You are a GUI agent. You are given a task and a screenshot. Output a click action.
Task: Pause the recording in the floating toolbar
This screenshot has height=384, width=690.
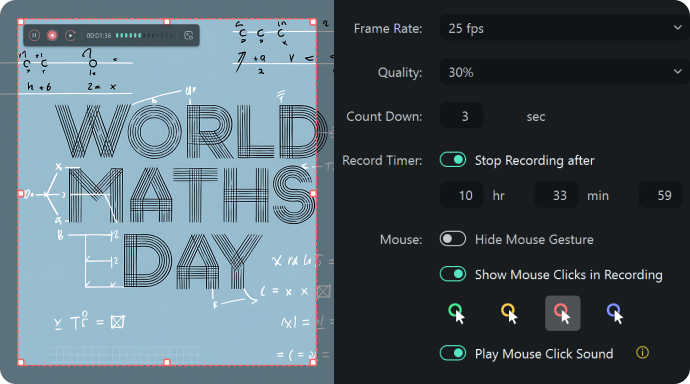click(x=34, y=35)
